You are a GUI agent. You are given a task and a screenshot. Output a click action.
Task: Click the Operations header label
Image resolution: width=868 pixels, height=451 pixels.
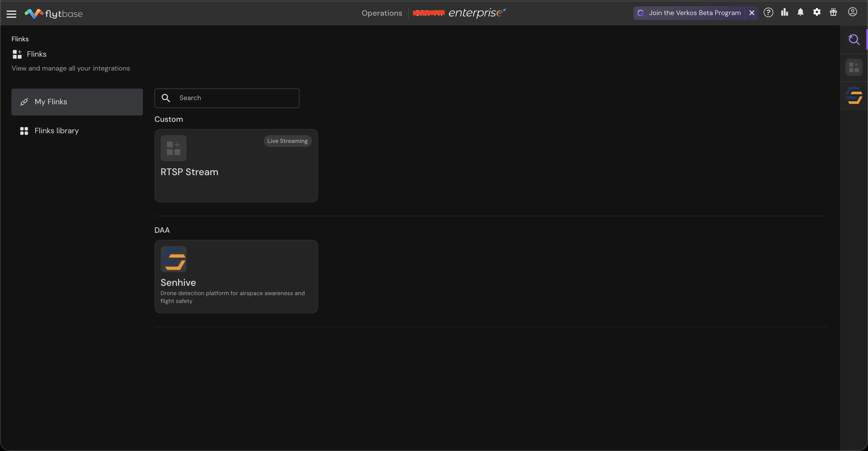[x=382, y=13]
